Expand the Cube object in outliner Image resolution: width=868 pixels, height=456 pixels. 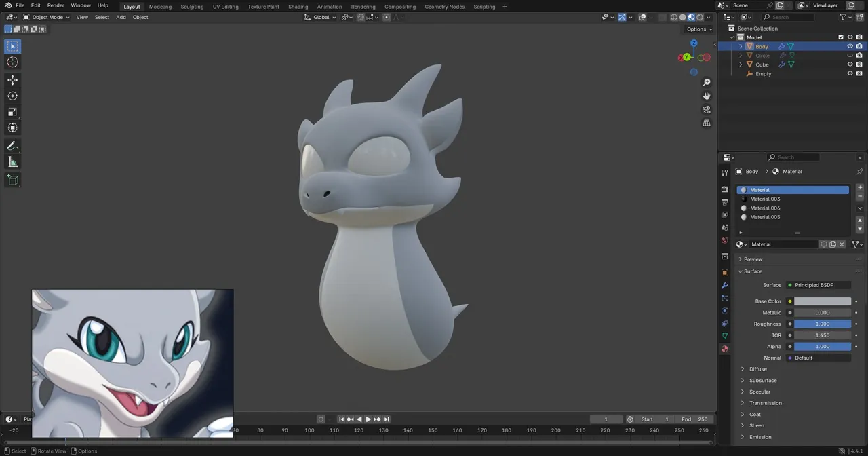click(x=741, y=64)
